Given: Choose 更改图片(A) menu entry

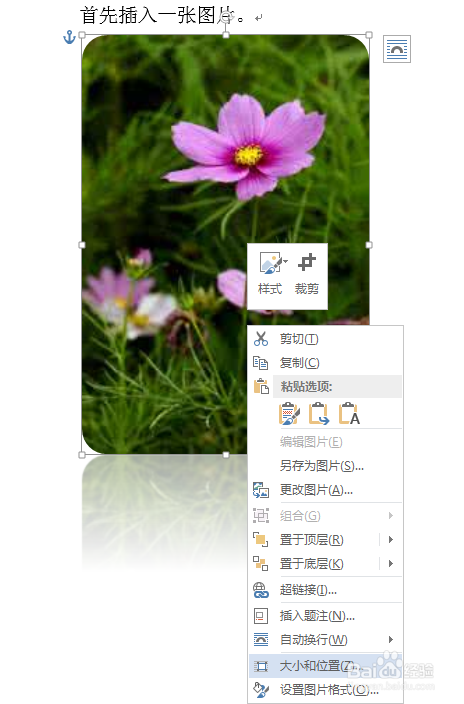Looking at the screenshot, I should (326, 490).
